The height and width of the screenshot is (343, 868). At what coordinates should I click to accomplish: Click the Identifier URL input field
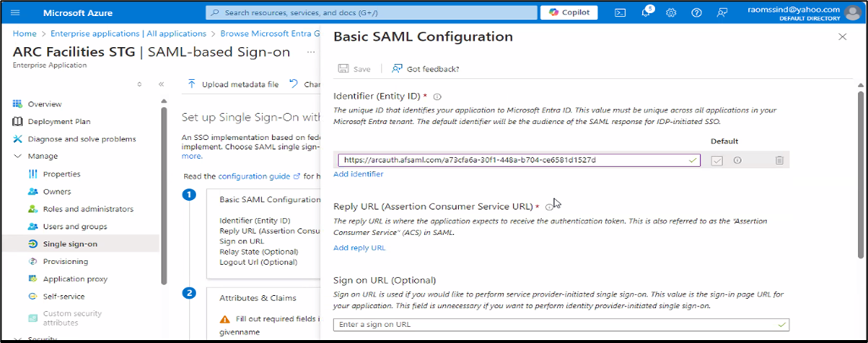[519, 160]
